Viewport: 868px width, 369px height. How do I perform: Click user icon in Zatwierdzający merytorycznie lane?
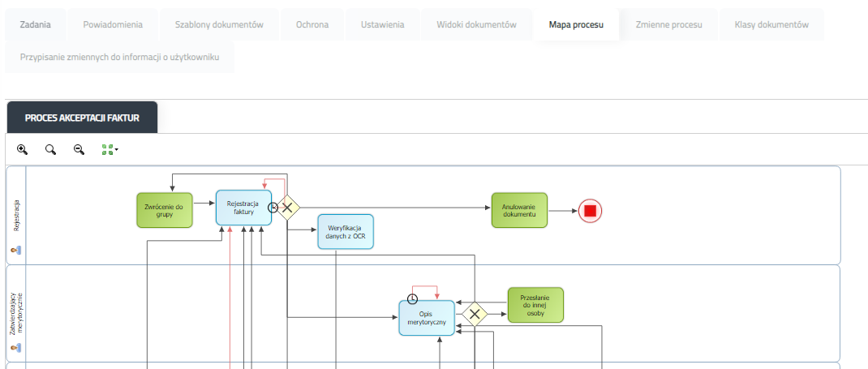15,347
